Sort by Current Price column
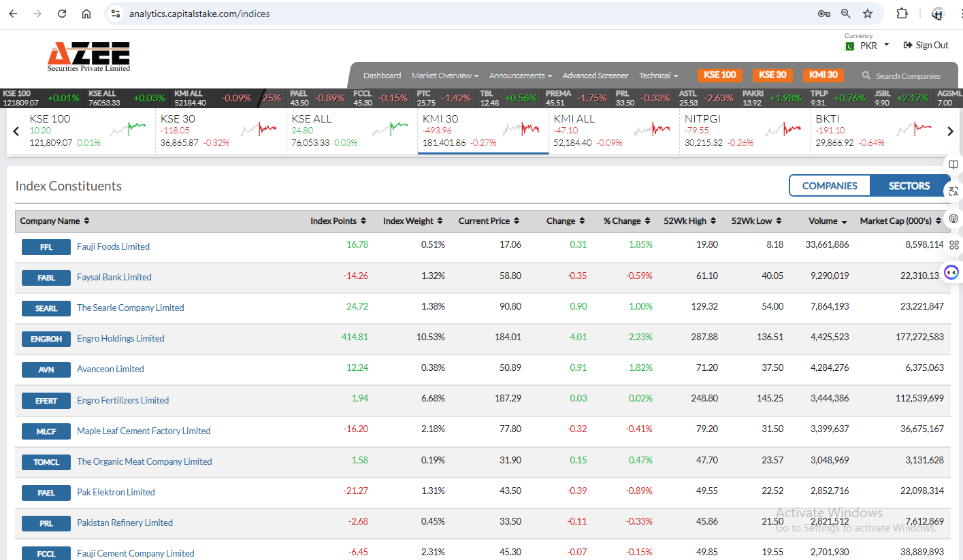The height and width of the screenshot is (560, 963). [x=489, y=221]
